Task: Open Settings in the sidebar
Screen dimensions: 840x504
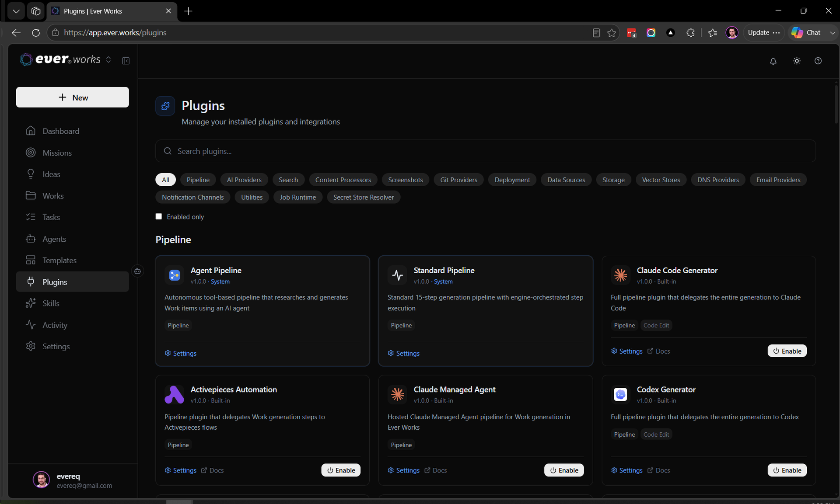Action: pyautogui.click(x=73, y=346)
